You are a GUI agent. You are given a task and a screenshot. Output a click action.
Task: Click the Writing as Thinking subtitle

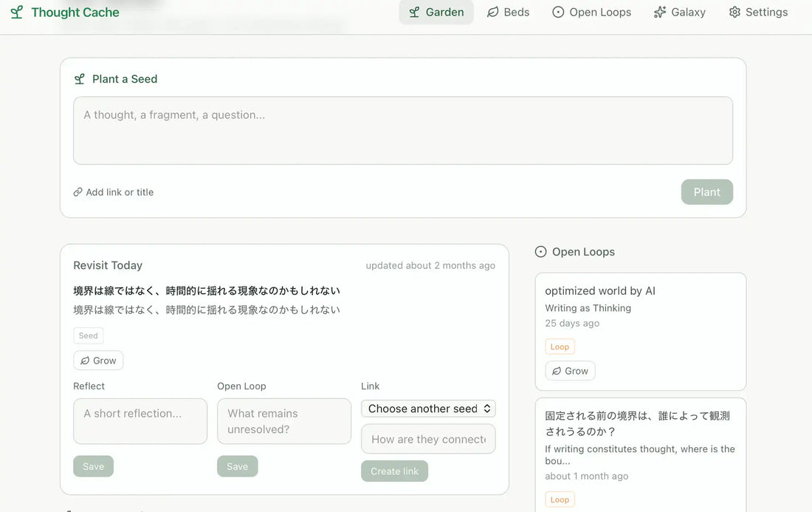point(588,308)
